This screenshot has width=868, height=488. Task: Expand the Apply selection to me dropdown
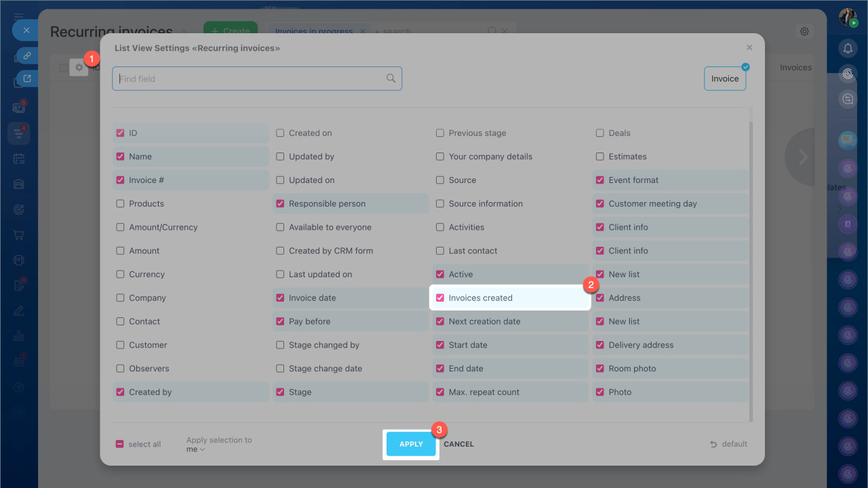pos(196,449)
